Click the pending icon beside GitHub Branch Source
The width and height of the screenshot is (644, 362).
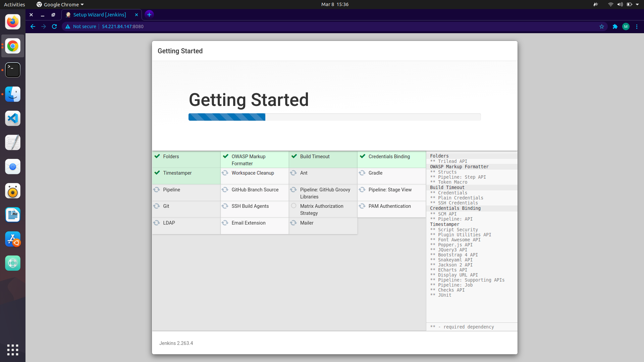click(x=225, y=189)
